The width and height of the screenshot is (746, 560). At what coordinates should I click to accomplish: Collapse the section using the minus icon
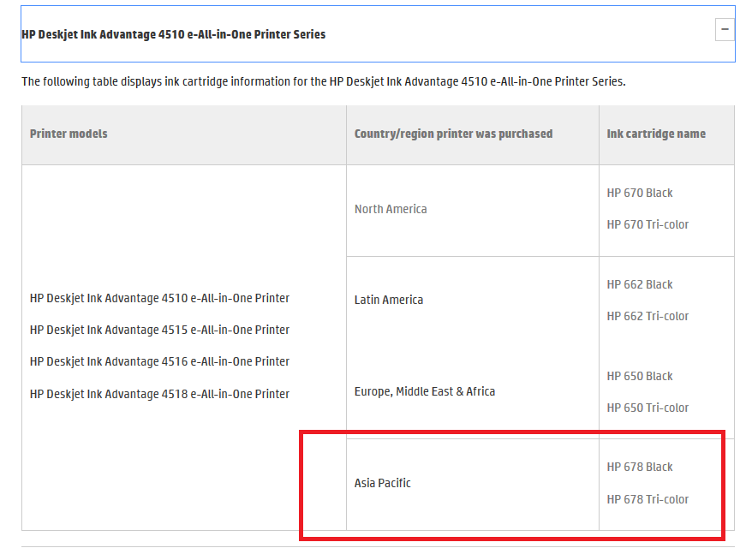(x=725, y=30)
